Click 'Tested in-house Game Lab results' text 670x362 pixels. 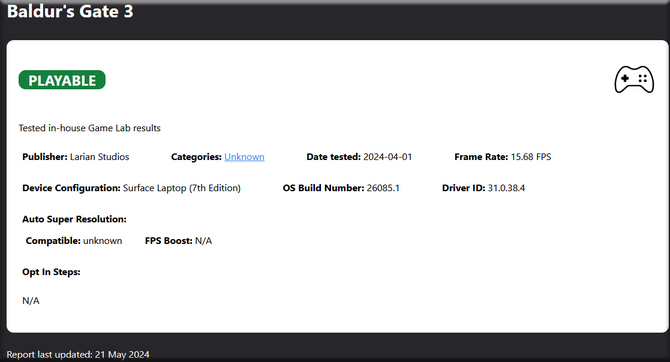point(90,128)
